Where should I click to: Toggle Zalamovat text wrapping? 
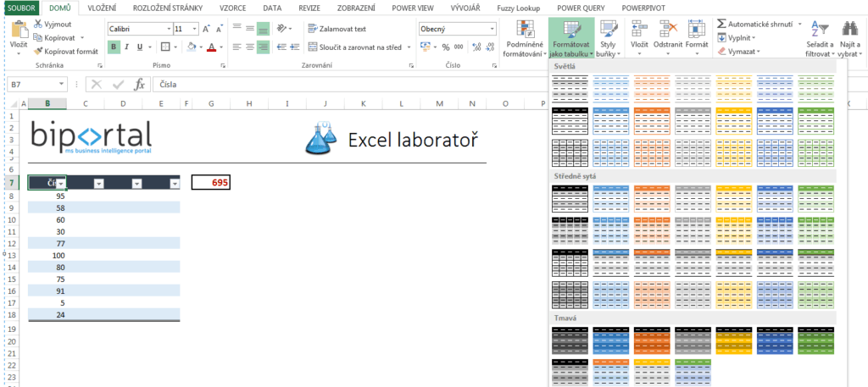337,28
